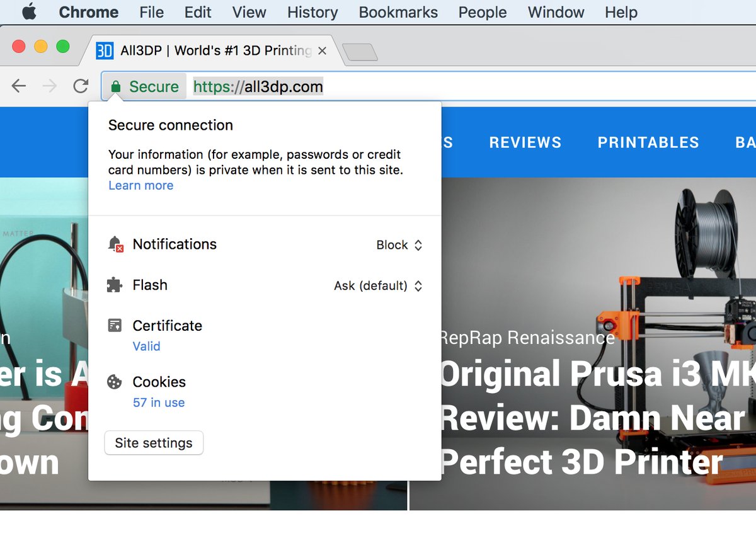The height and width of the screenshot is (538, 756).
Task: Minimize the window using the yellow button
Action: pyautogui.click(x=41, y=47)
